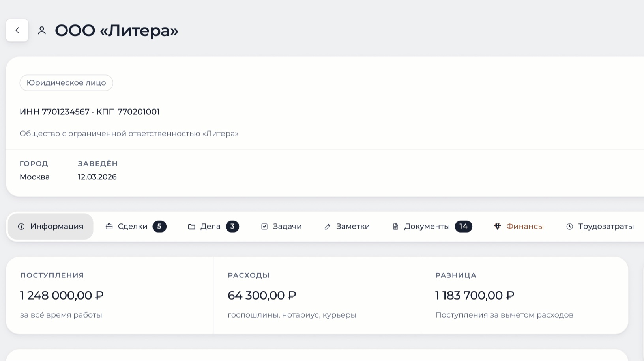The width and height of the screenshot is (644, 361).
Task: Click the text за всё время работы
Action: [x=61, y=315]
